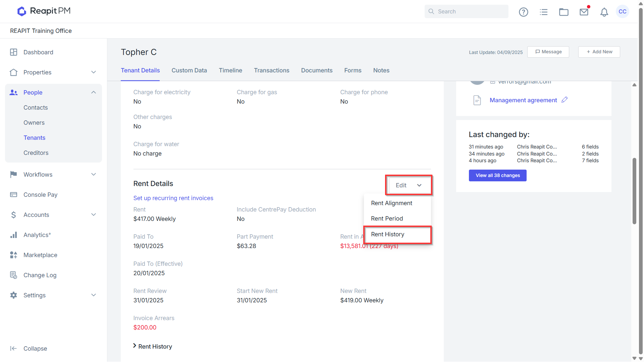Select Rent History from Edit dropdown
This screenshot has width=644, height=362.
pos(397,234)
